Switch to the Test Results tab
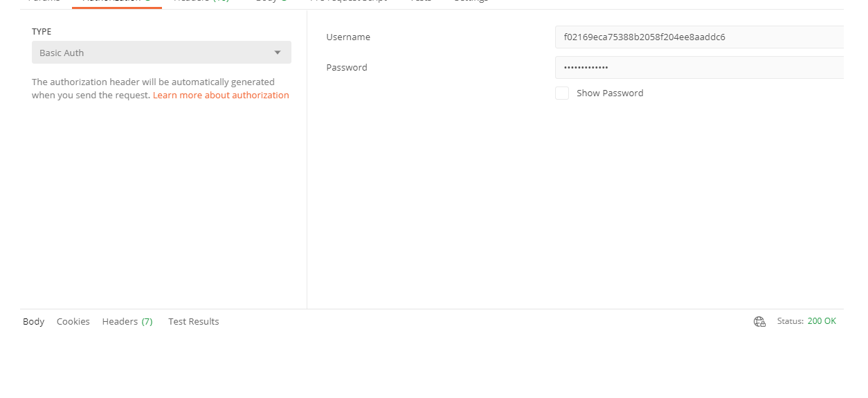This screenshot has height=398, width=868. [194, 321]
